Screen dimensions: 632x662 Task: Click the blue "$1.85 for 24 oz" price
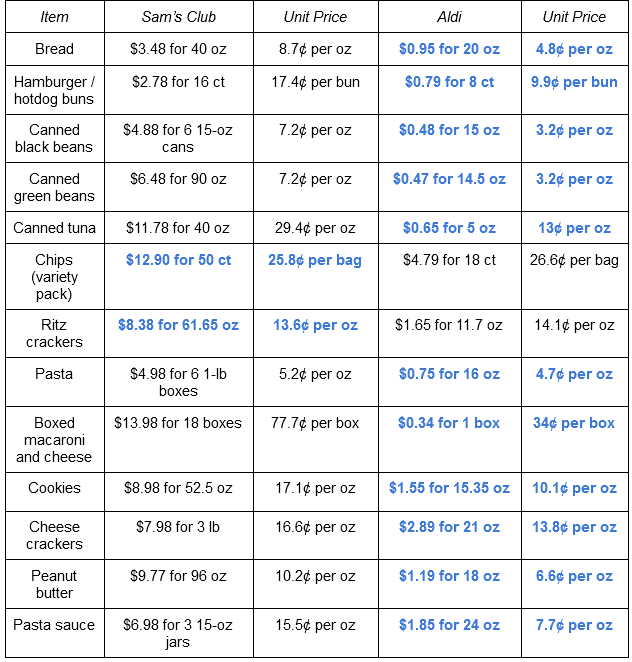pyautogui.click(x=449, y=625)
